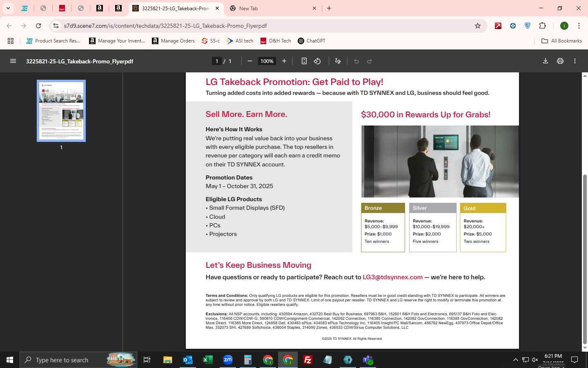Open the Adobe Acrobat extension
Screen dimensions: 588x368
(x=498, y=26)
